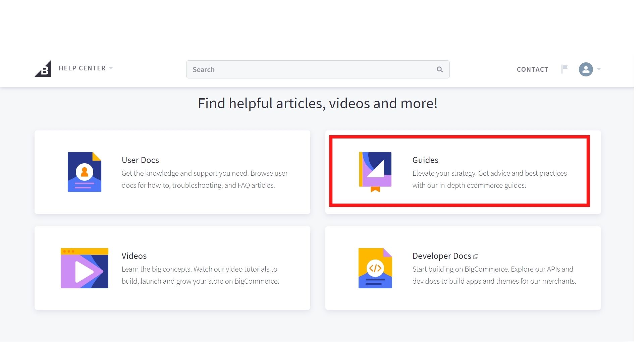Viewport: 644px width, 342px height.
Task: Click the Videos card description text
Action: point(200,275)
